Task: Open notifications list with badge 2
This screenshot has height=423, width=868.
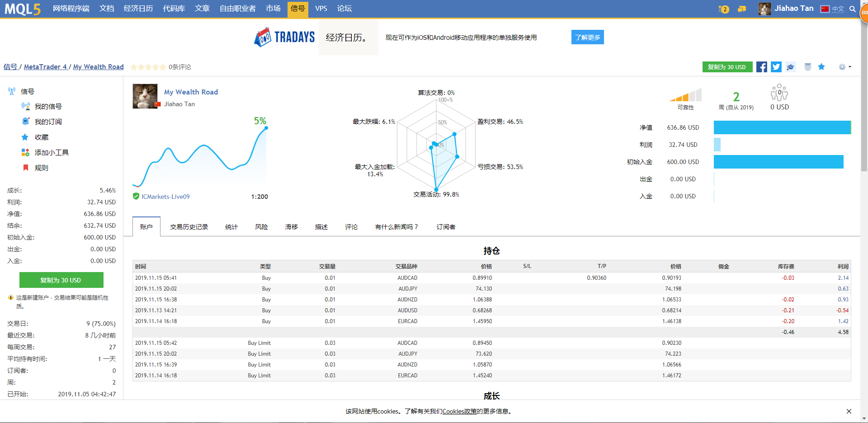Action: pyautogui.click(x=724, y=9)
